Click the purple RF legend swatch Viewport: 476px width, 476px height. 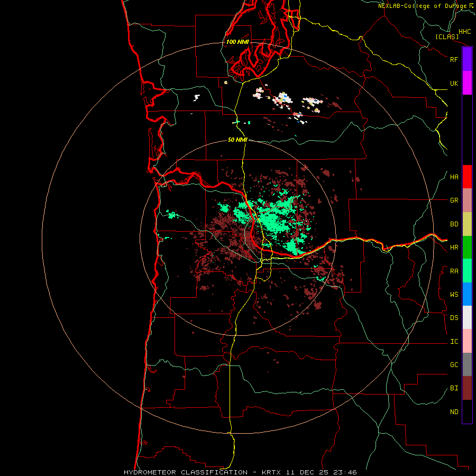pyautogui.click(x=467, y=59)
